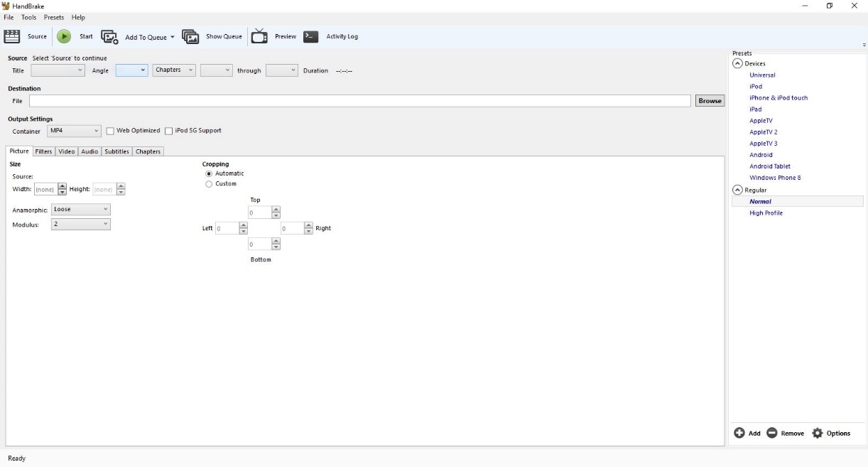
Task: Click the HandBrake app icon in title bar
Action: click(x=7, y=6)
